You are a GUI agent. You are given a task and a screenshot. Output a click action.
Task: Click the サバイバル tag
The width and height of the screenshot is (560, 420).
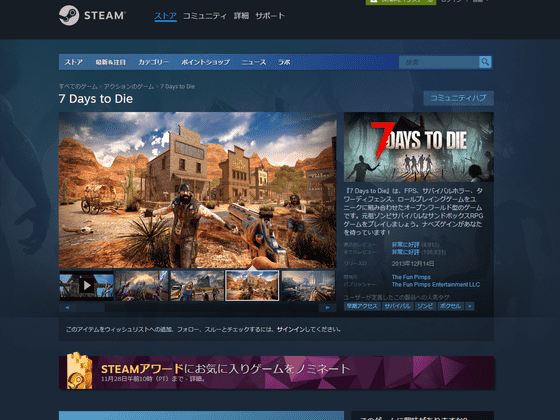click(397, 306)
